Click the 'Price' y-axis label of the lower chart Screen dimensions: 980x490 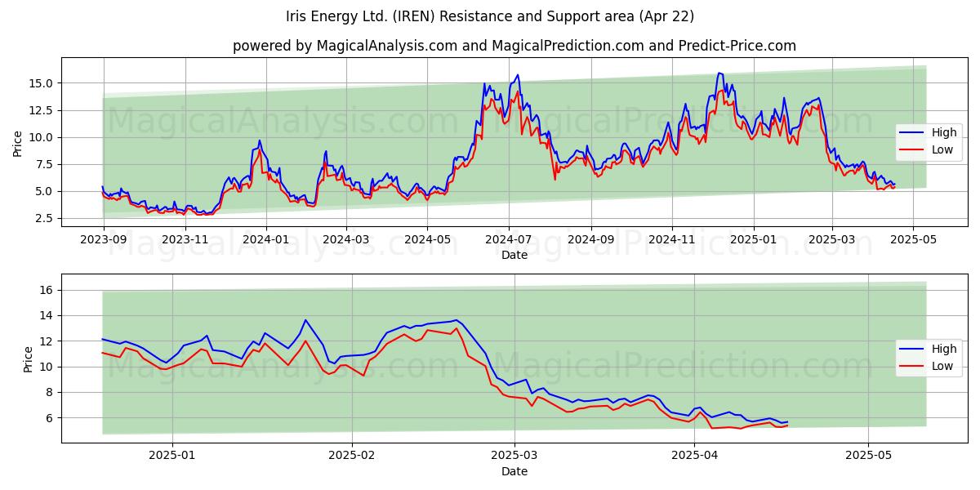coord(29,359)
